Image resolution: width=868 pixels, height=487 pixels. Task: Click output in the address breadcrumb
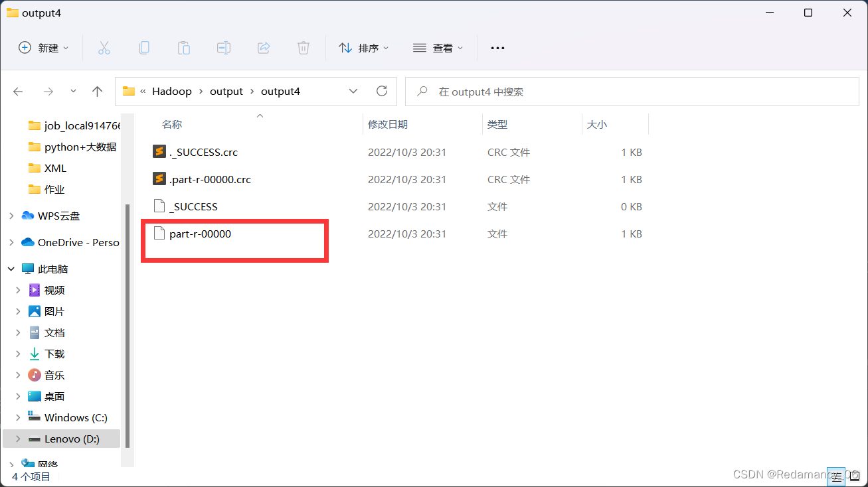(x=226, y=92)
